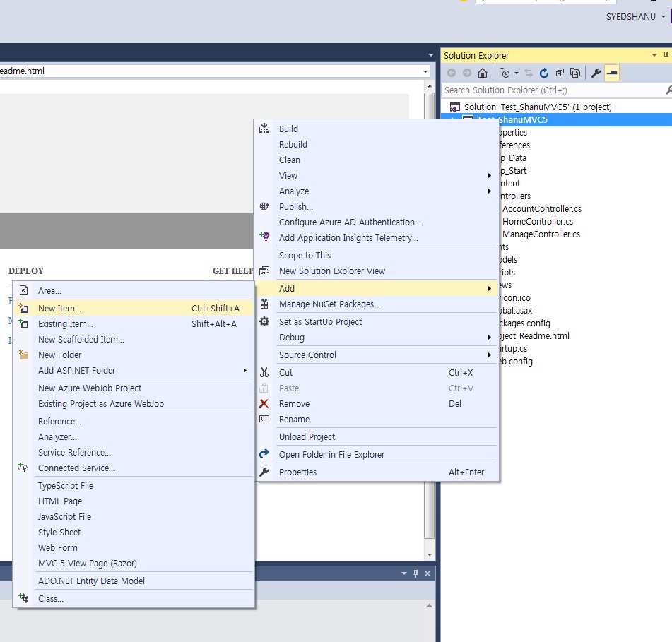Pin the bottom output panel
672x642 pixels.
coord(415,573)
